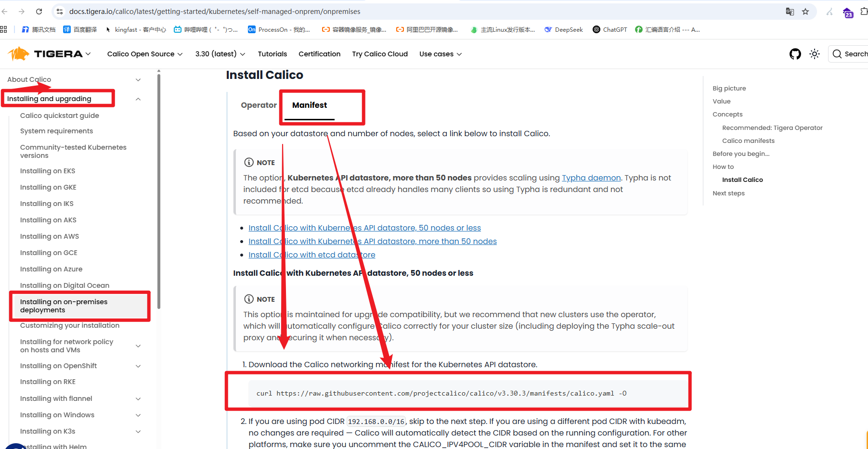Toggle the light/dark theme sun icon
This screenshot has width=868, height=449.
pos(815,54)
